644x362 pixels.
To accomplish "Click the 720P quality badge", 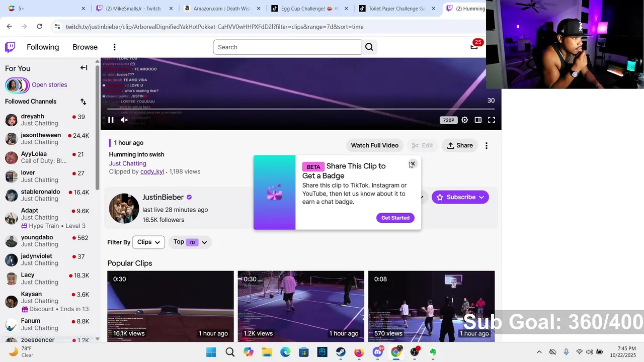I will tap(448, 120).
